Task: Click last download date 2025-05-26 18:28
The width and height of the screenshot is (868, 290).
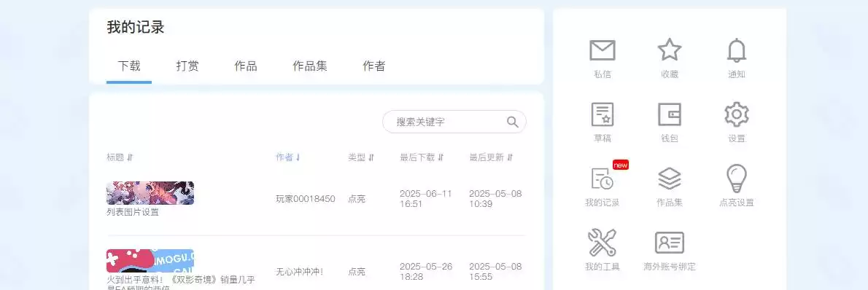Action: pos(426,272)
